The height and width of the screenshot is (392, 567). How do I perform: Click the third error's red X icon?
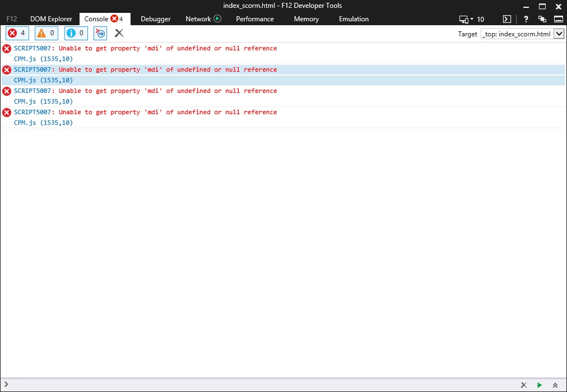(x=7, y=91)
